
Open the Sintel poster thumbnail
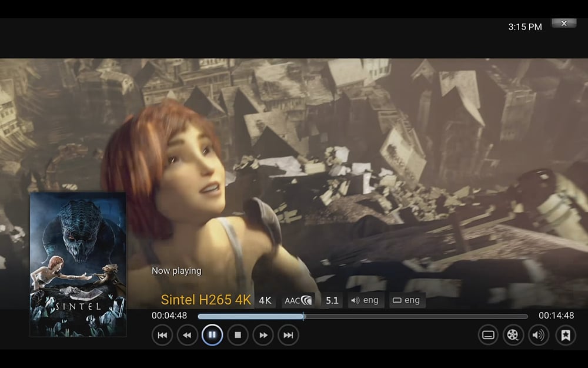pyautogui.click(x=77, y=264)
